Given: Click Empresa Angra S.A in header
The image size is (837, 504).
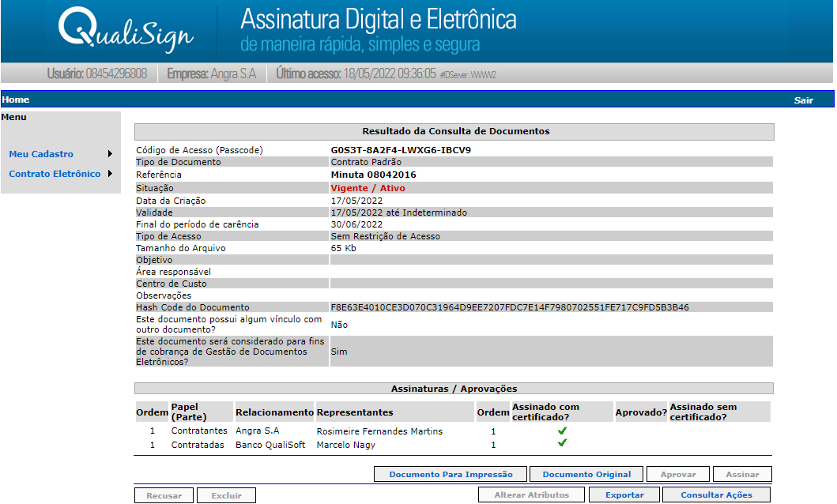Looking at the screenshot, I should tap(211, 73).
